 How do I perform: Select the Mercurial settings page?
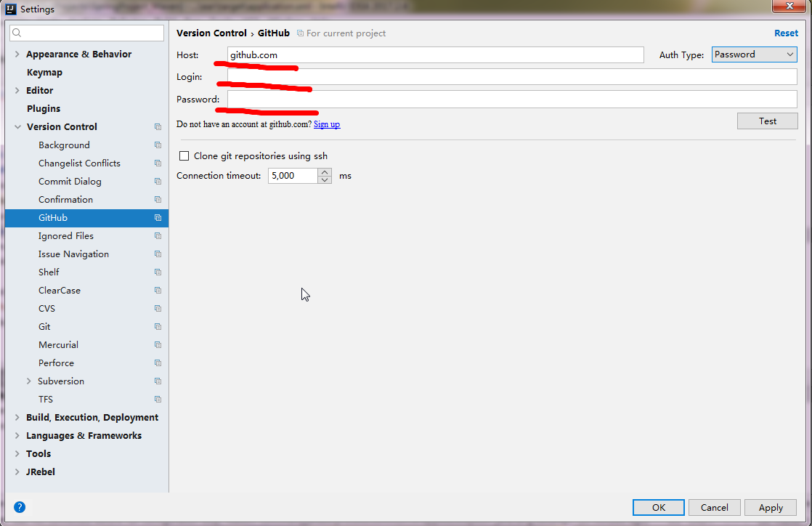pos(59,344)
